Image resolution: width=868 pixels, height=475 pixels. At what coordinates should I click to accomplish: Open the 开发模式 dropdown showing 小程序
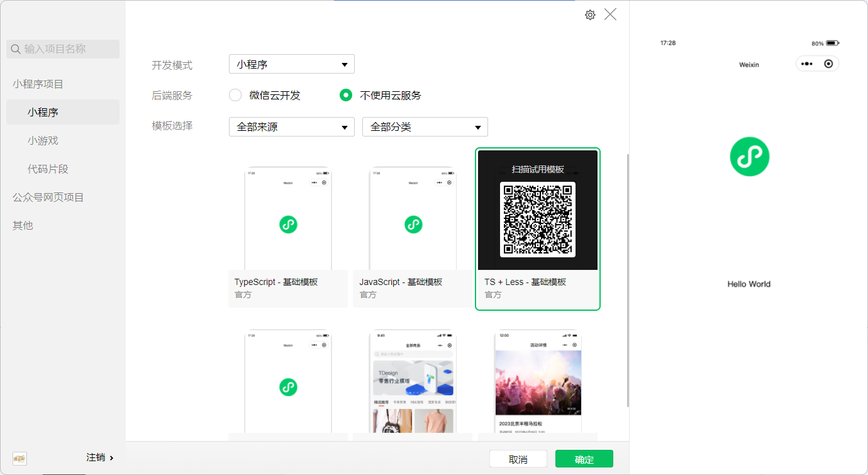pyautogui.click(x=291, y=64)
